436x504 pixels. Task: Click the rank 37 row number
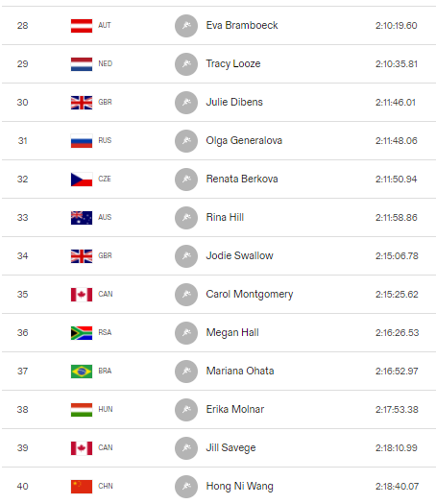(22, 372)
